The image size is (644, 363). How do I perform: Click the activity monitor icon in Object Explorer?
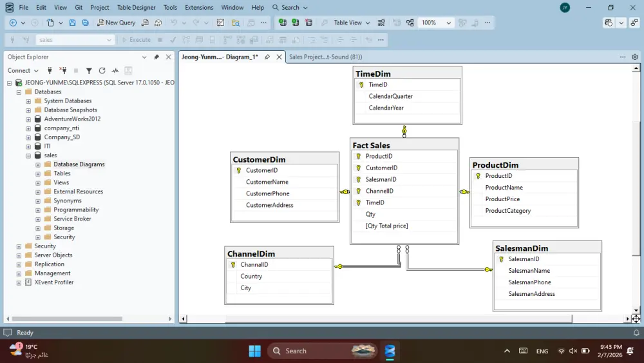pos(115,71)
